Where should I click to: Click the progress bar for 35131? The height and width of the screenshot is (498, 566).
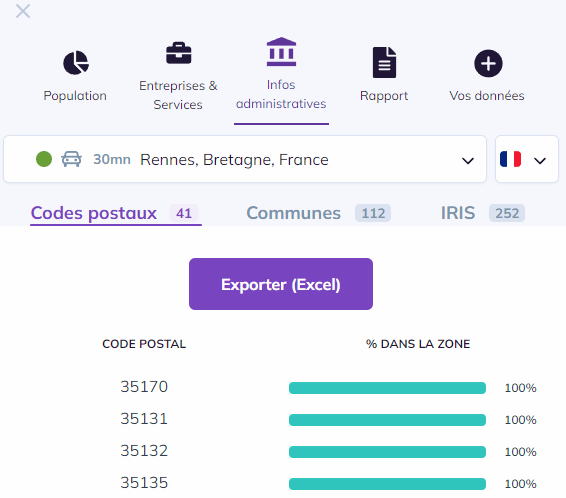pos(387,420)
